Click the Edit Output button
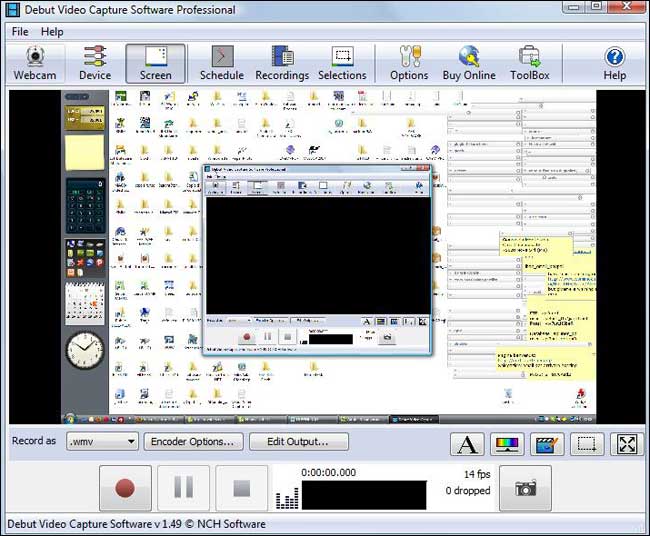 (x=299, y=441)
